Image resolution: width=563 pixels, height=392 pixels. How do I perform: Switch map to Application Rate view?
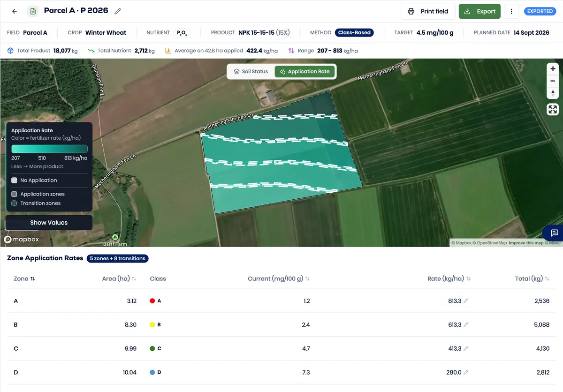coord(305,72)
